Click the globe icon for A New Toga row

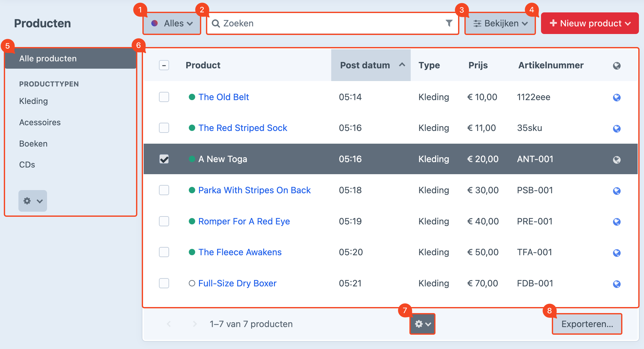pos(617,160)
